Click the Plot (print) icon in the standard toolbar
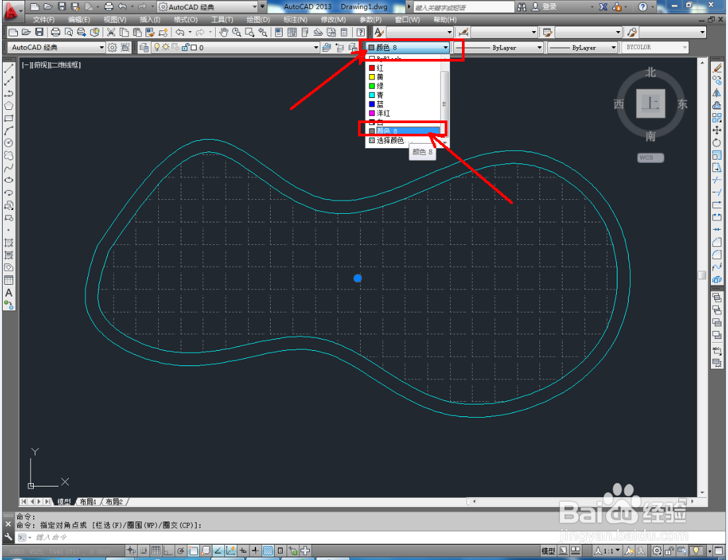This screenshot has height=560, width=728. click(x=56, y=32)
